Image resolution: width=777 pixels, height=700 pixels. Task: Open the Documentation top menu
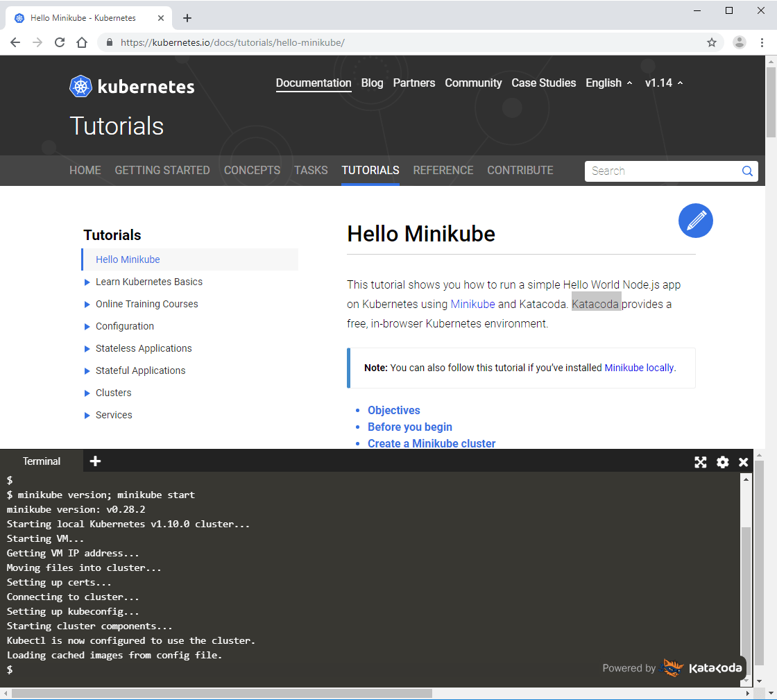click(314, 83)
